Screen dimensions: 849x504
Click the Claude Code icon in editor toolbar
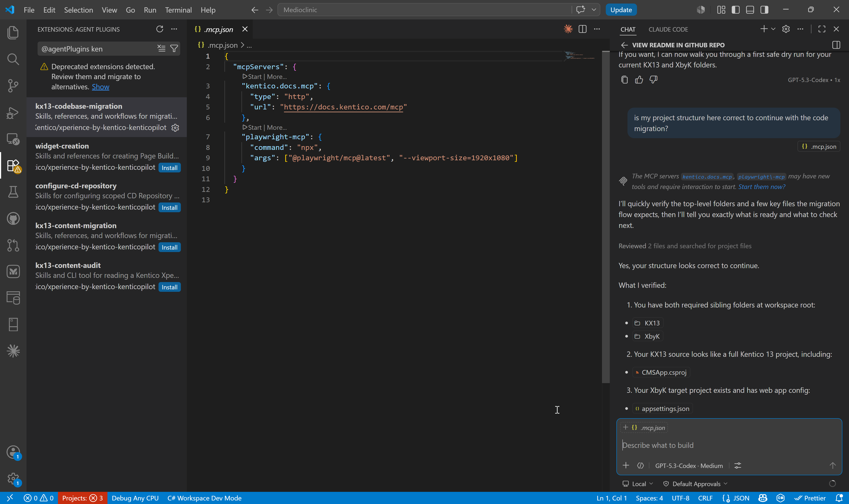(x=568, y=29)
